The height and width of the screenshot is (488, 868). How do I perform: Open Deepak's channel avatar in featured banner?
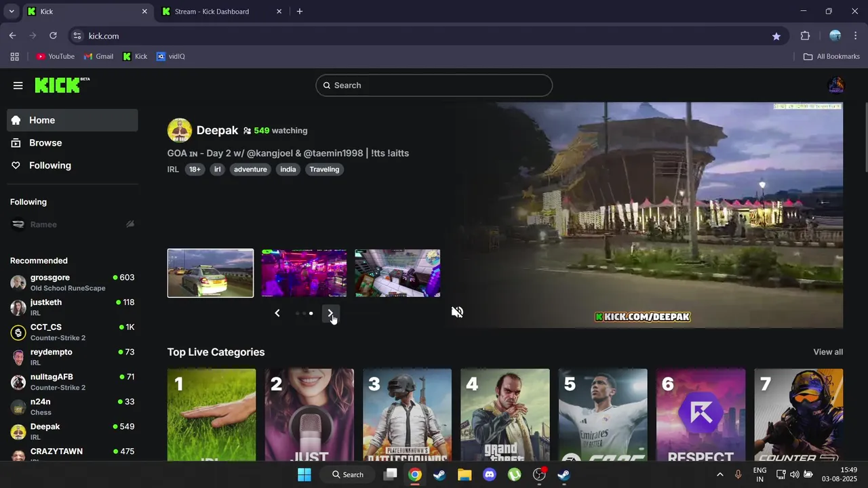click(x=179, y=130)
